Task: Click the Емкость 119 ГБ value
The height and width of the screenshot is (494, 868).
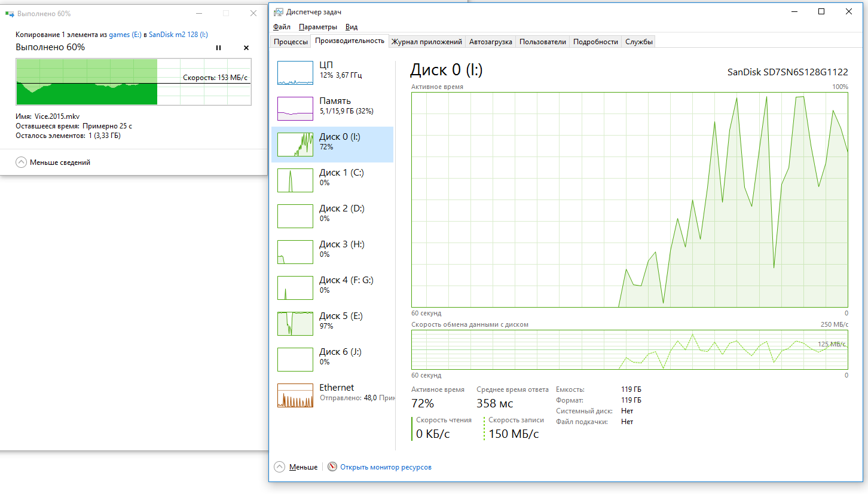Action: (631, 389)
